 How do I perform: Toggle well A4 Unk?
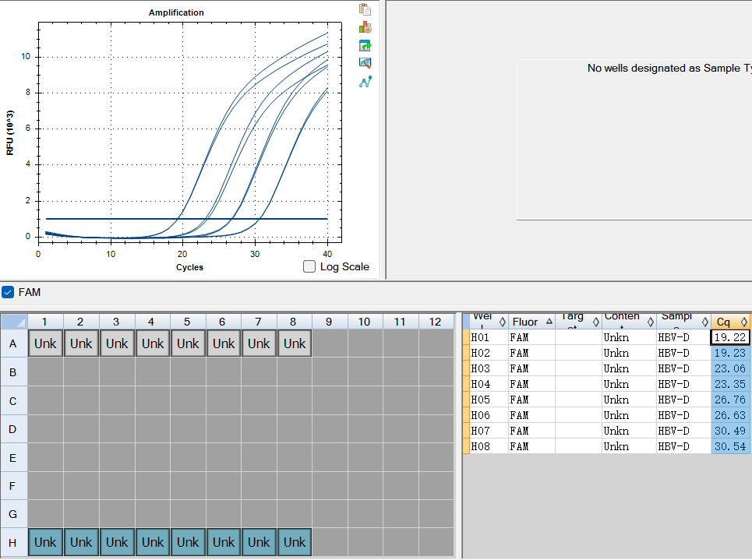coord(153,343)
